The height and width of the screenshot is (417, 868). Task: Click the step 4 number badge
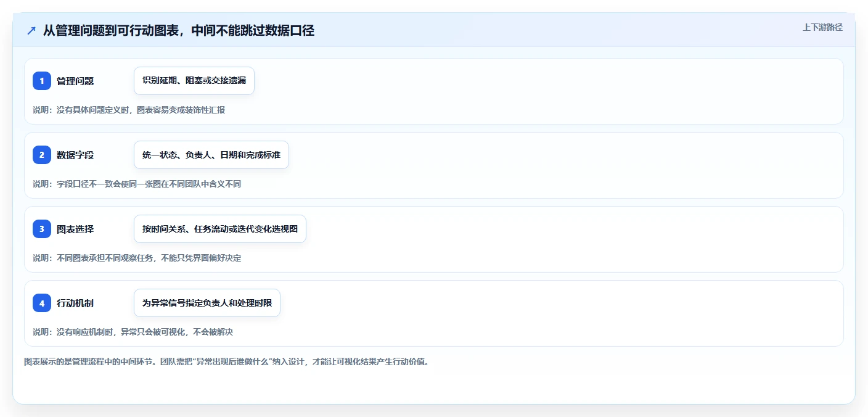[42, 303]
